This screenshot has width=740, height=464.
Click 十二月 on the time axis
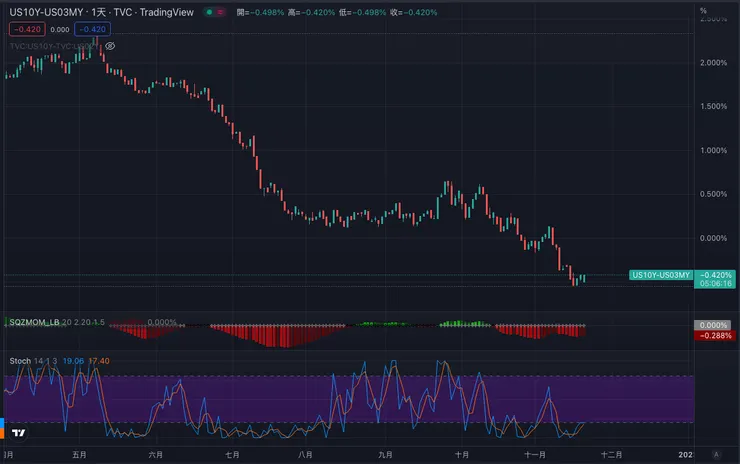point(611,455)
